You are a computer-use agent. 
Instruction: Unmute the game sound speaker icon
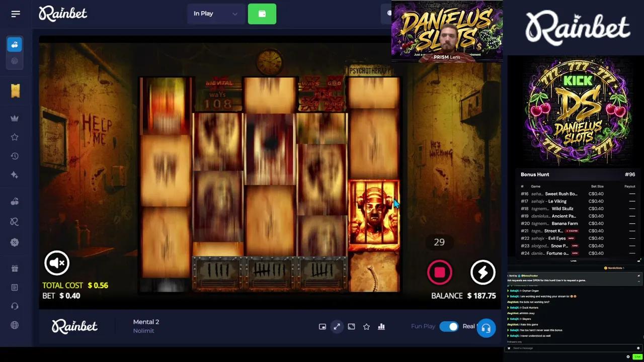57,263
